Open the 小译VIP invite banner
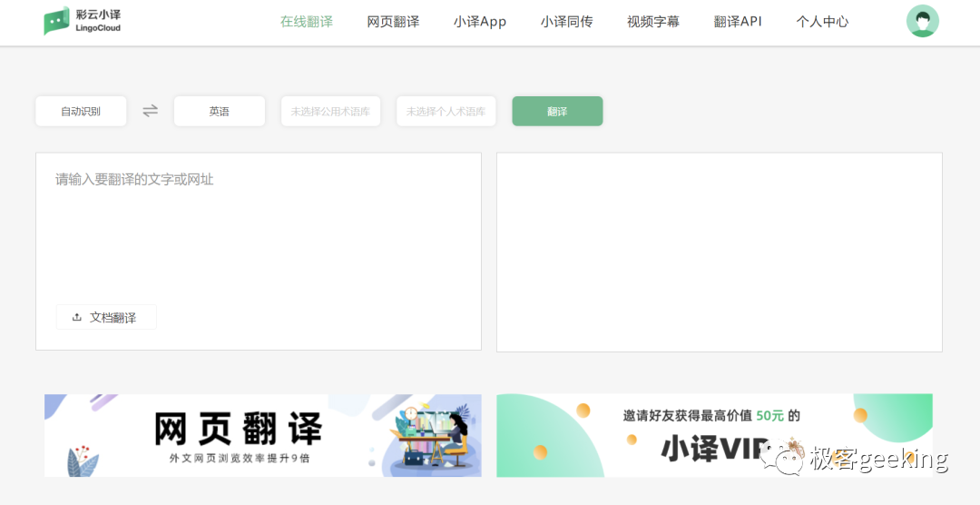Image resolution: width=980 pixels, height=505 pixels. pyautogui.click(x=714, y=435)
